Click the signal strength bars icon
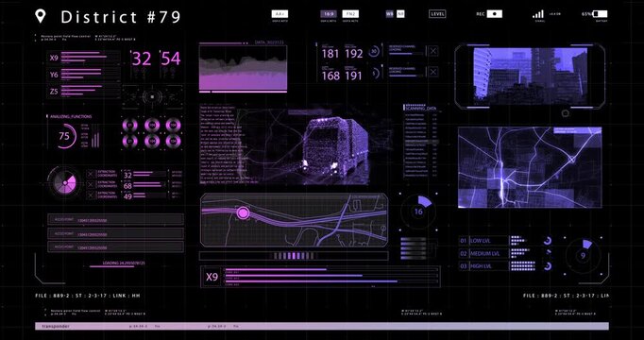Screen dimensions: 644x340 (x=538, y=14)
